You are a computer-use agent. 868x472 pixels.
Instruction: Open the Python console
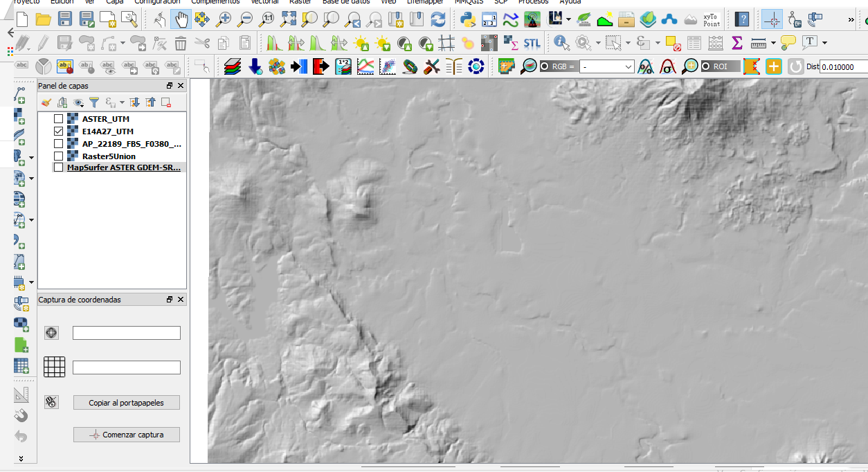pyautogui.click(x=467, y=19)
